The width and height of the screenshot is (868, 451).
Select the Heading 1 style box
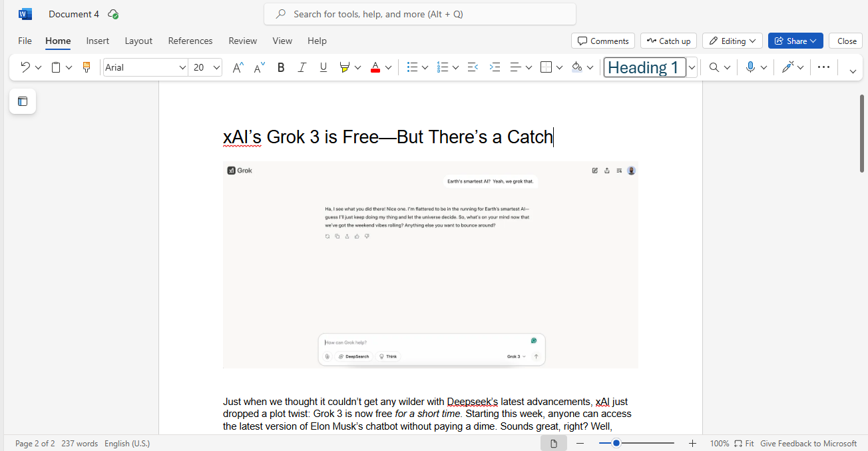644,67
